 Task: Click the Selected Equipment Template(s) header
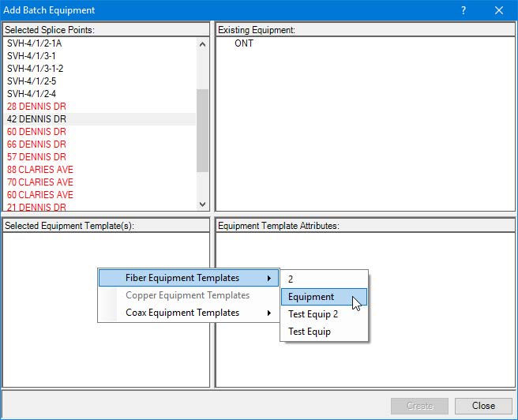pos(106,226)
